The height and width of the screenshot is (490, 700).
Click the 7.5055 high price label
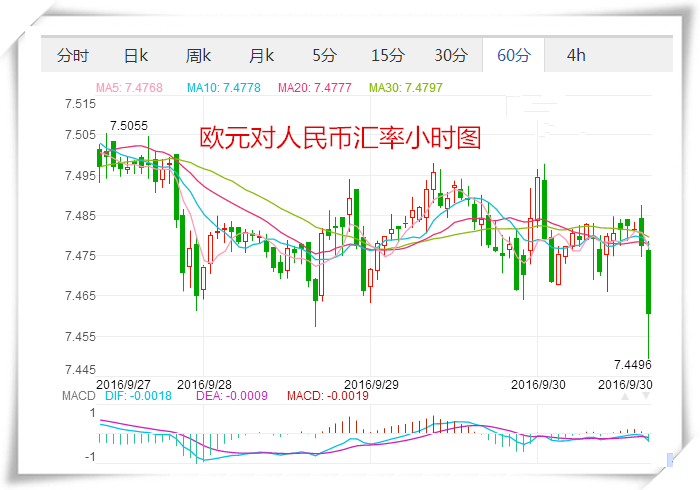click(x=129, y=126)
